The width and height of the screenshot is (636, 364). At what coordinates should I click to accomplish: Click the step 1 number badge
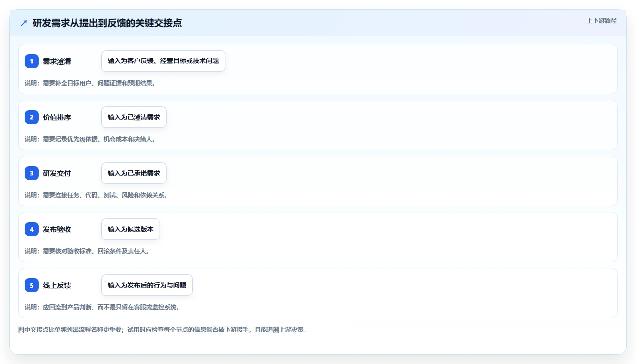(x=32, y=61)
